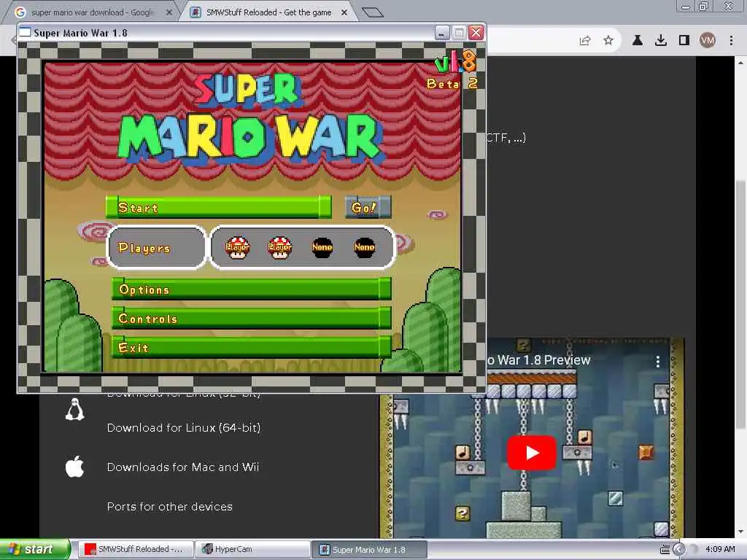Image resolution: width=747 pixels, height=560 pixels.
Task: Switch to HyperCam taskbar item
Action: click(x=252, y=549)
